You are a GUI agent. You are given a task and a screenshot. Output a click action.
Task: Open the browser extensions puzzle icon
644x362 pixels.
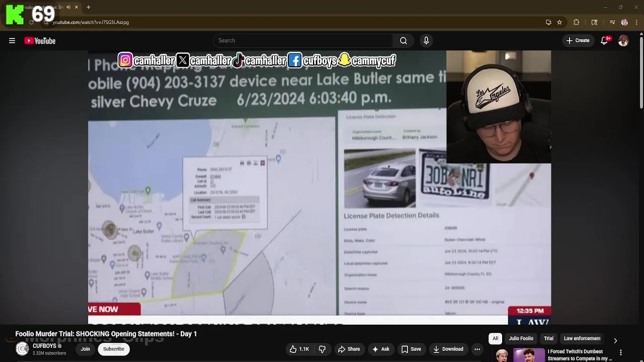click(x=577, y=22)
